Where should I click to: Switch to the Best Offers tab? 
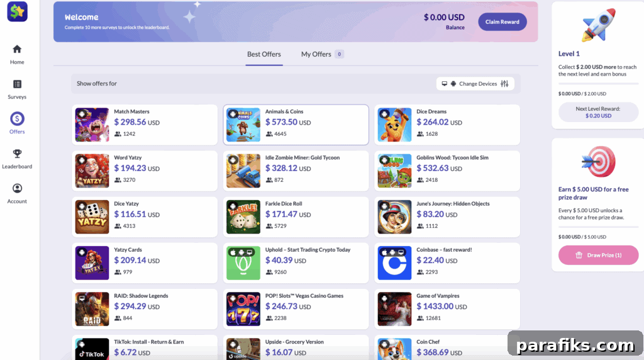tap(264, 54)
